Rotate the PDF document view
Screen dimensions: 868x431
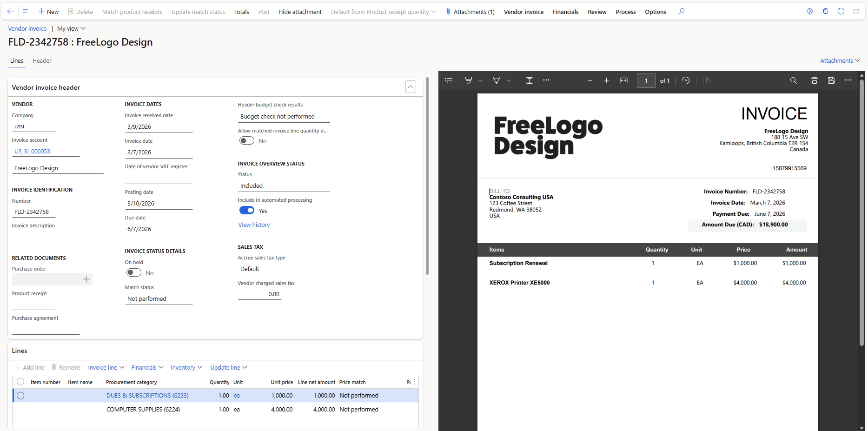(686, 80)
